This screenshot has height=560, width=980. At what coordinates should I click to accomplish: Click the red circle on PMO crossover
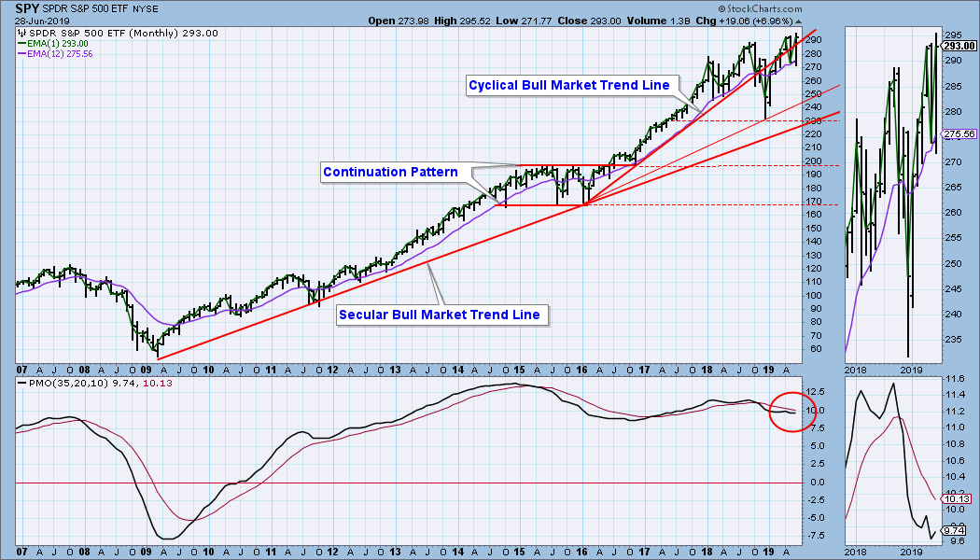point(792,412)
